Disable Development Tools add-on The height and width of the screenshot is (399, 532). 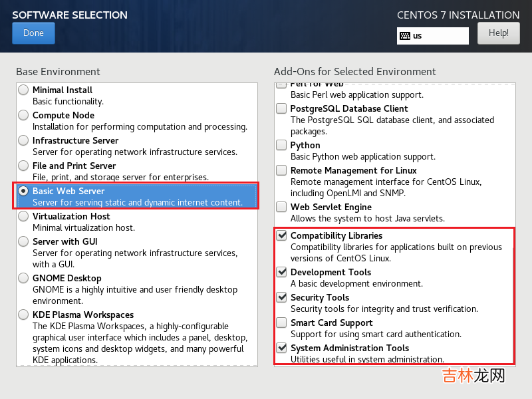(282, 272)
